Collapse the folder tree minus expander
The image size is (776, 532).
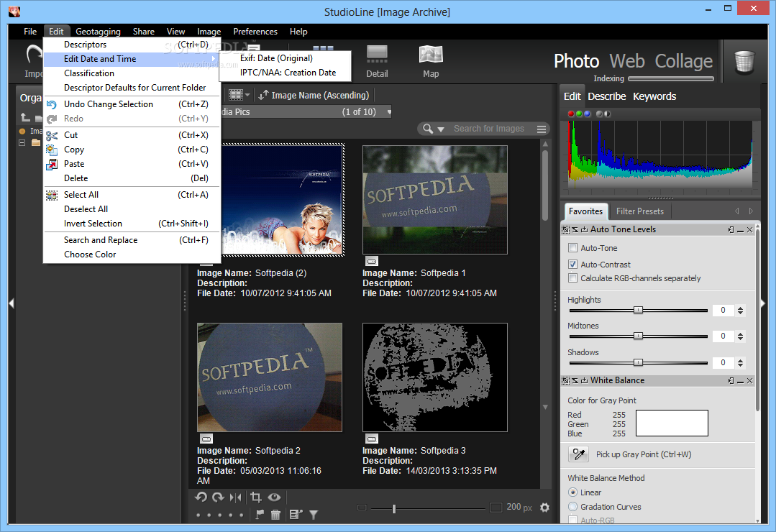(x=22, y=142)
